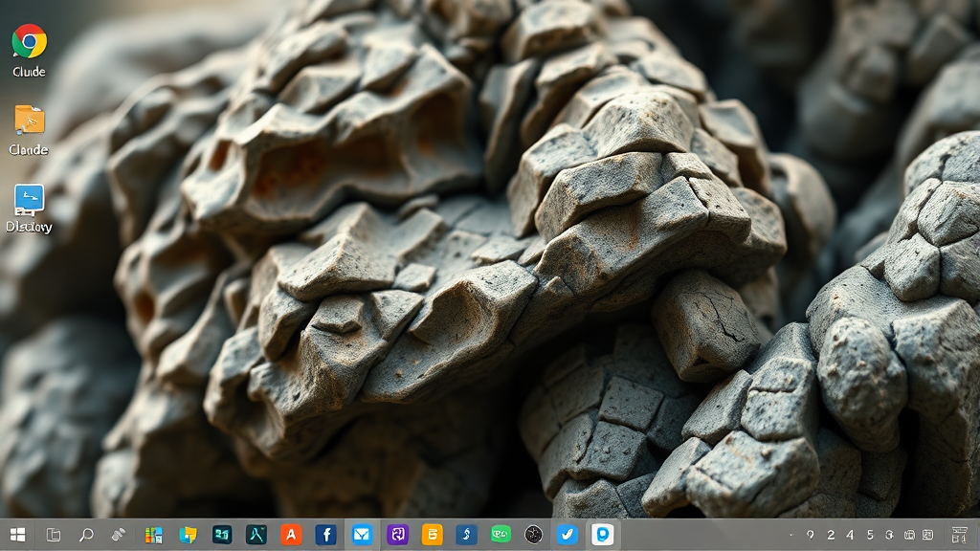The image size is (980, 551).
Task: Launch the orange-yellow taskbar app icon
Action: [433, 535]
